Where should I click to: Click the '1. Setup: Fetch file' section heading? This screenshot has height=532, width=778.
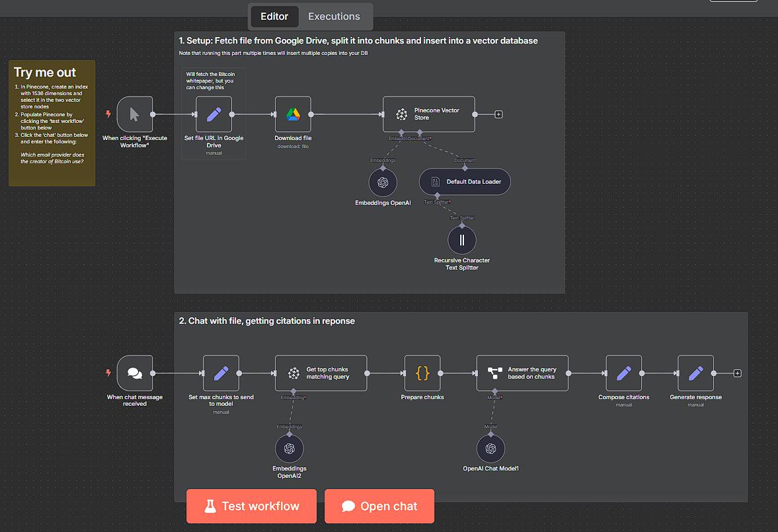pyautogui.click(x=358, y=41)
